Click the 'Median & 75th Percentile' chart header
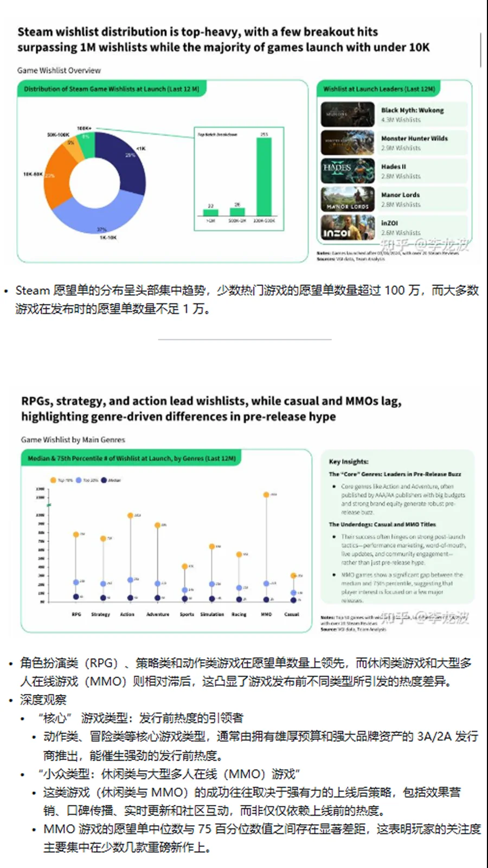488x868 pixels. click(x=132, y=458)
